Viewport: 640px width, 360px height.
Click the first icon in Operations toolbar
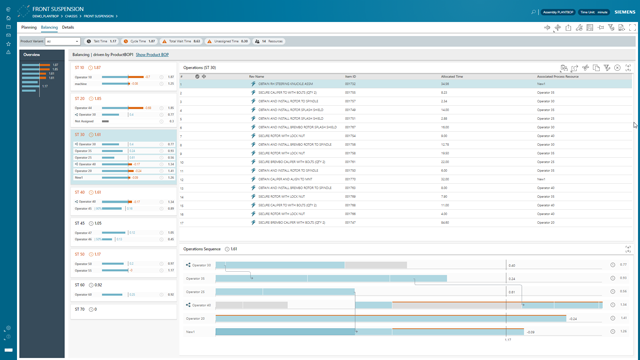[564, 68]
